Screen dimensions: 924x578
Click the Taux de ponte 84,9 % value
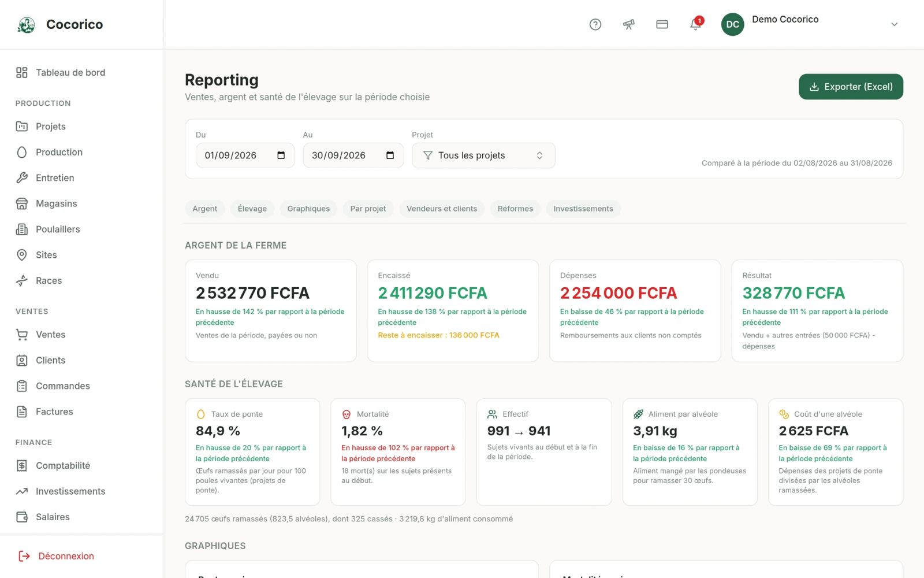pyautogui.click(x=218, y=431)
